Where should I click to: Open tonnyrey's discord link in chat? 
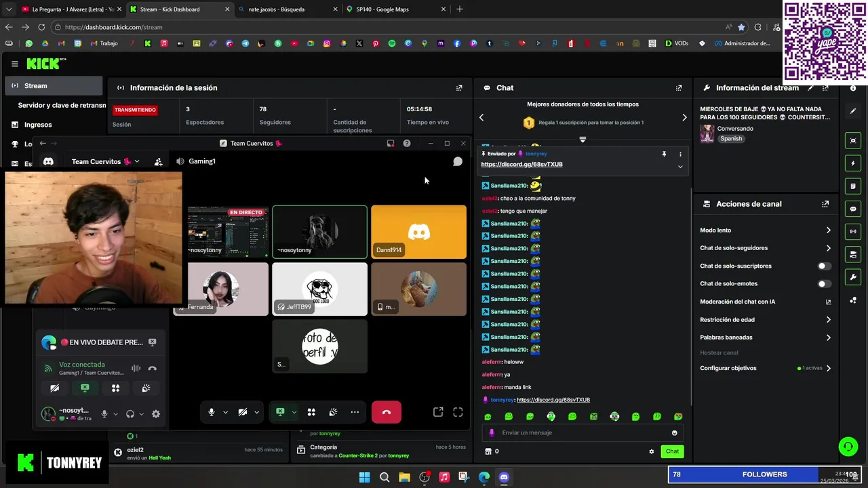tap(553, 400)
